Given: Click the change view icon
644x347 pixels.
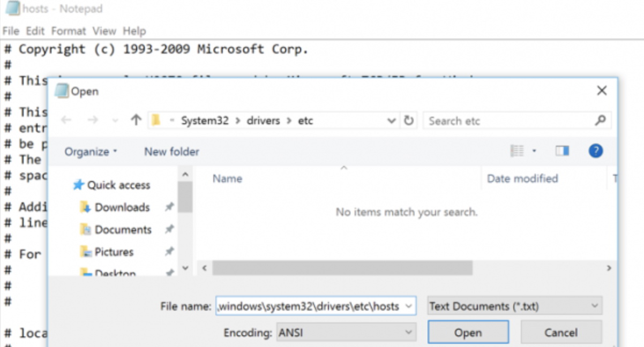Looking at the screenshot, I should pyautogui.click(x=517, y=152).
